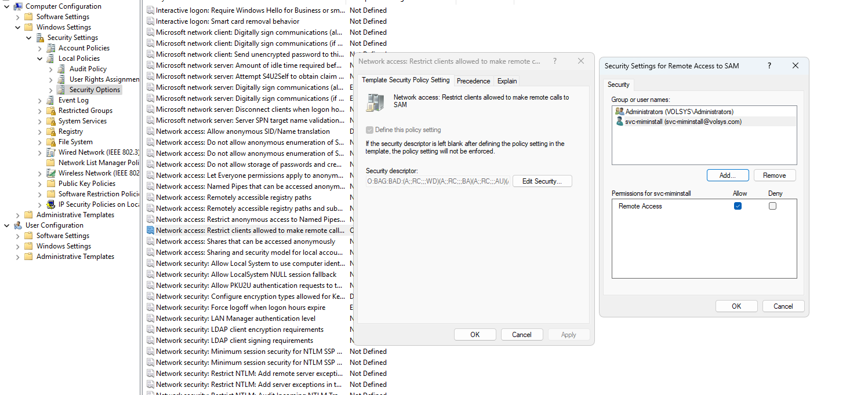Click the User Configuration icon
This screenshot has height=395, width=868.
click(x=18, y=225)
